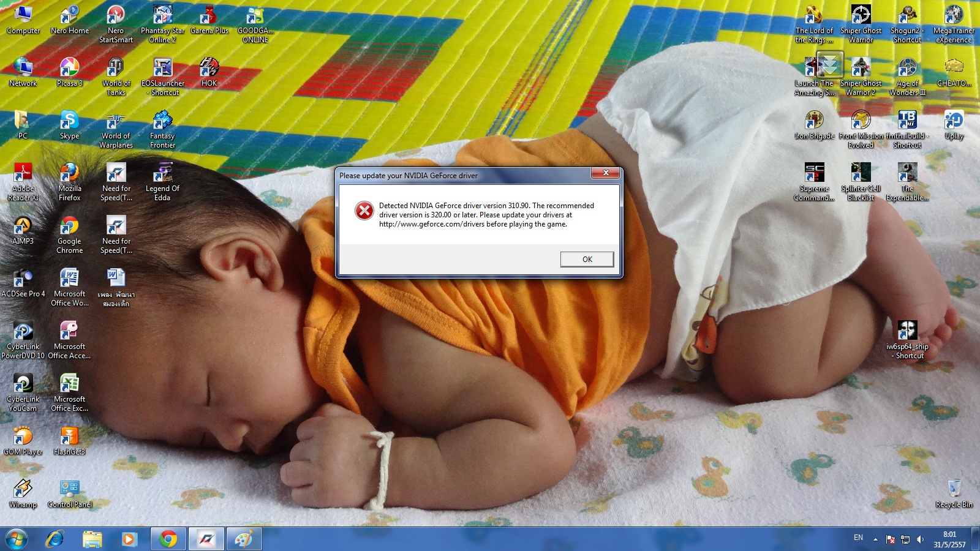
Task: Show hidden system tray icons
Action: 875,539
